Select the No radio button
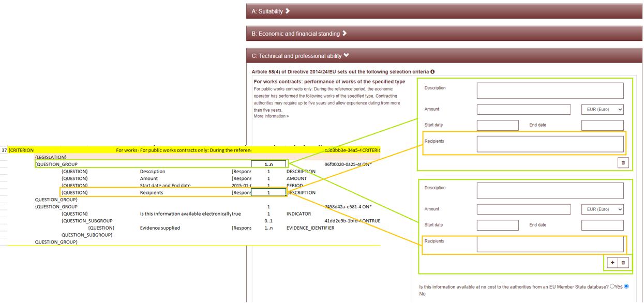This screenshot has width=644, height=303. pyautogui.click(x=626, y=286)
